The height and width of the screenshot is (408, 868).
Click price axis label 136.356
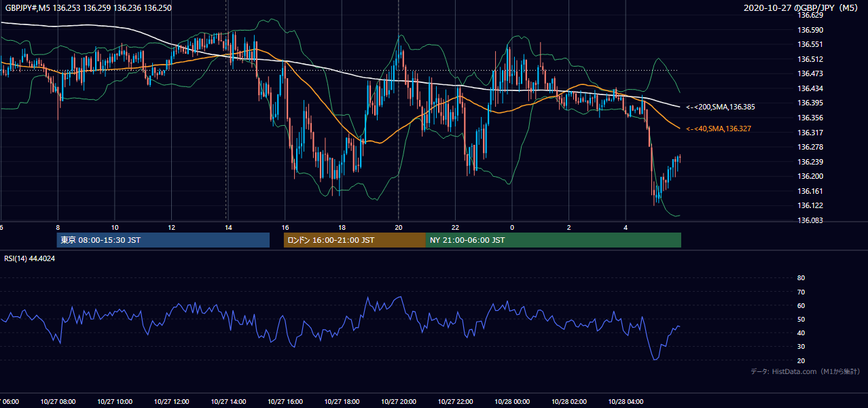(x=810, y=118)
